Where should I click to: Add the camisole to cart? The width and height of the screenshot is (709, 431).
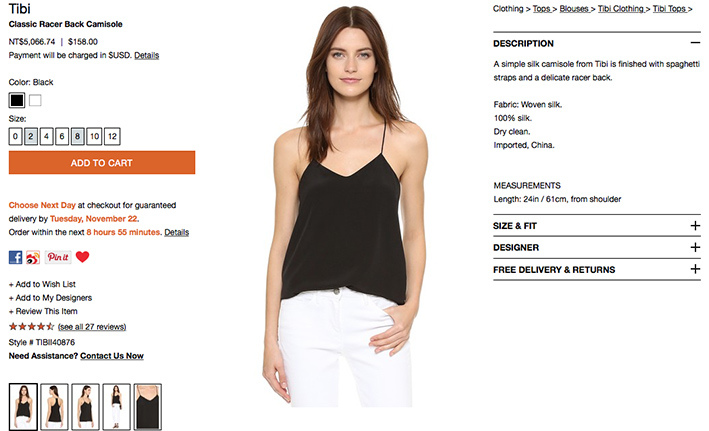pyautogui.click(x=102, y=162)
